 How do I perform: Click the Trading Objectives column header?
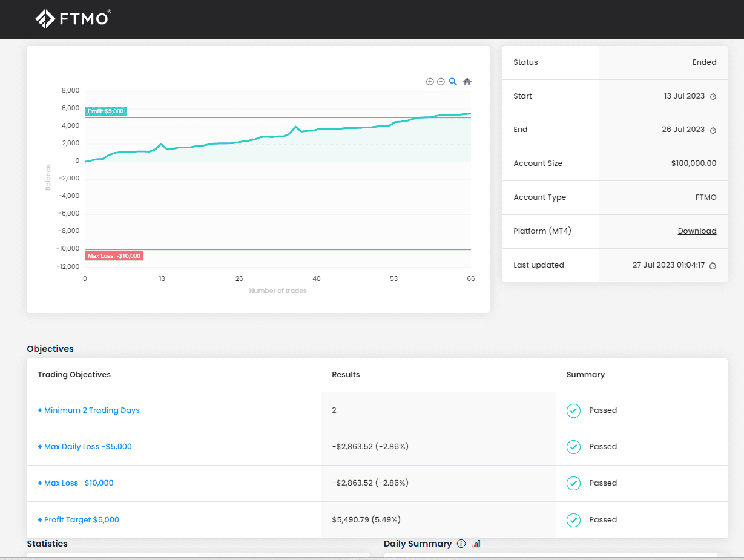pyautogui.click(x=74, y=375)
